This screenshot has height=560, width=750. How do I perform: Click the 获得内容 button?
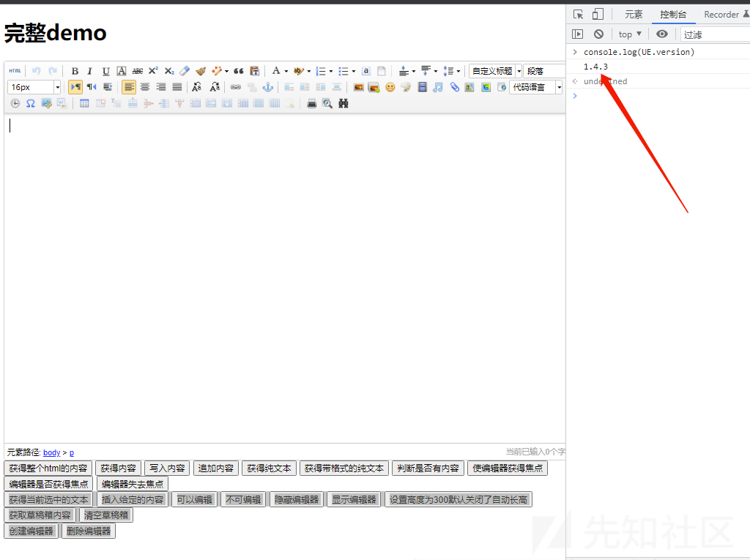[118, 468]
